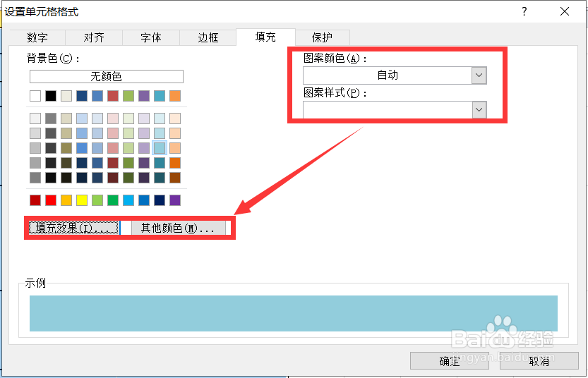Pick the black swatch in top row
The image size is (588, 378).
click(51, 96)
